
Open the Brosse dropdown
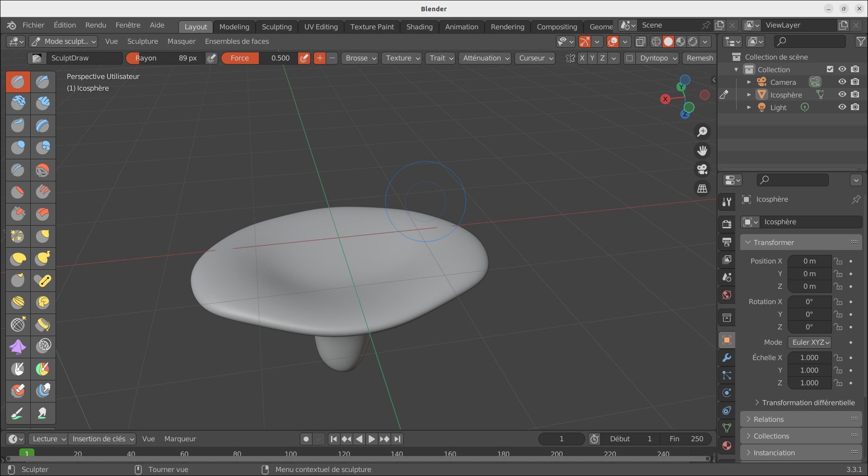(x=359, y=58)
